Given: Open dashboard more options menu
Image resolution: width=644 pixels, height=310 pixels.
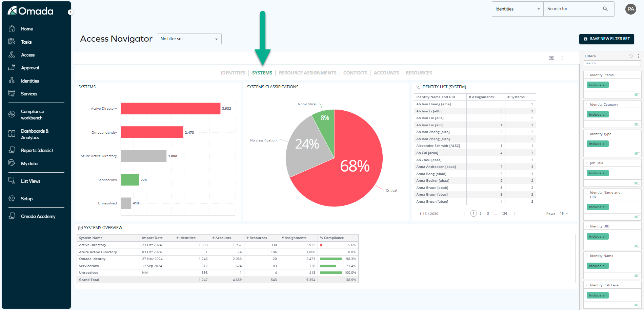Looking at the screenshot, I should tap(562, 58).
